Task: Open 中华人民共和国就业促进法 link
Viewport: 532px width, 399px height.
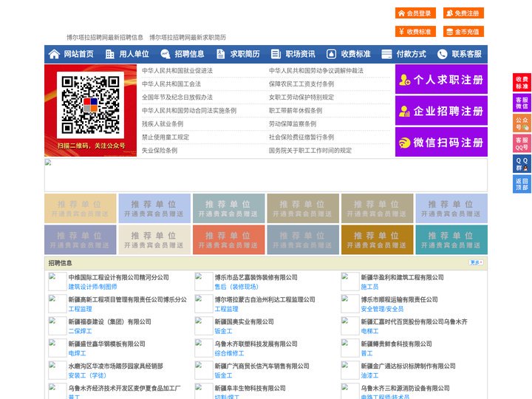Action: 177,71
